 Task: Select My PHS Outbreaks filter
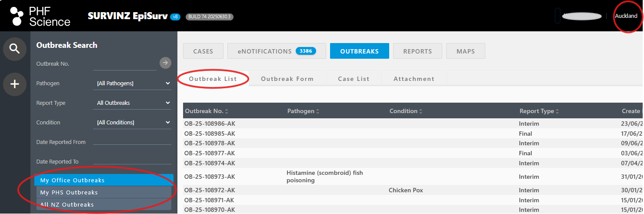(x=104, y=192)
